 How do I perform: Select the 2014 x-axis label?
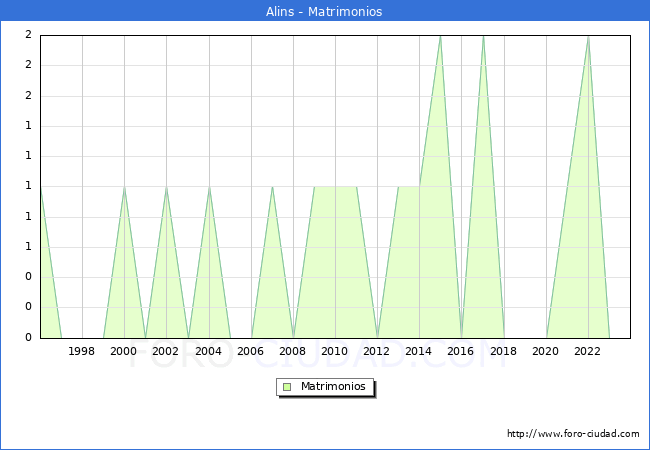pos(419,351)
